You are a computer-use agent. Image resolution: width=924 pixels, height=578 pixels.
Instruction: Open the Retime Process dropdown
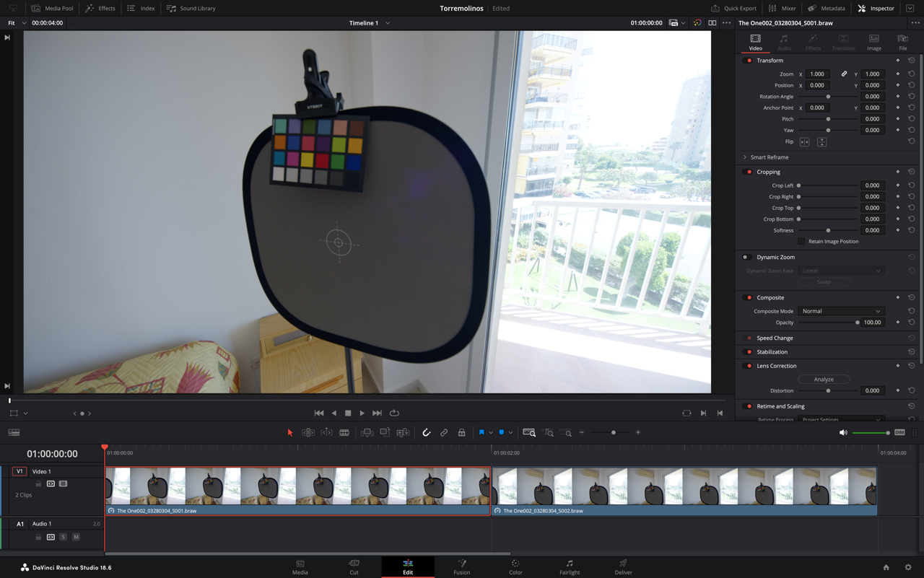(841, 419)
